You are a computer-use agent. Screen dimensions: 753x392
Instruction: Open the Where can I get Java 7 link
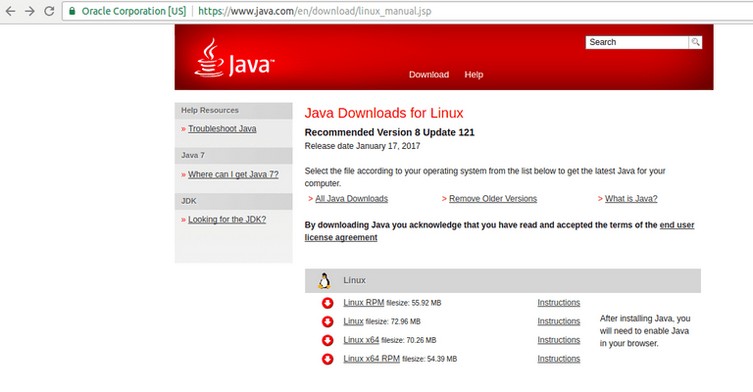coord(233,174)
